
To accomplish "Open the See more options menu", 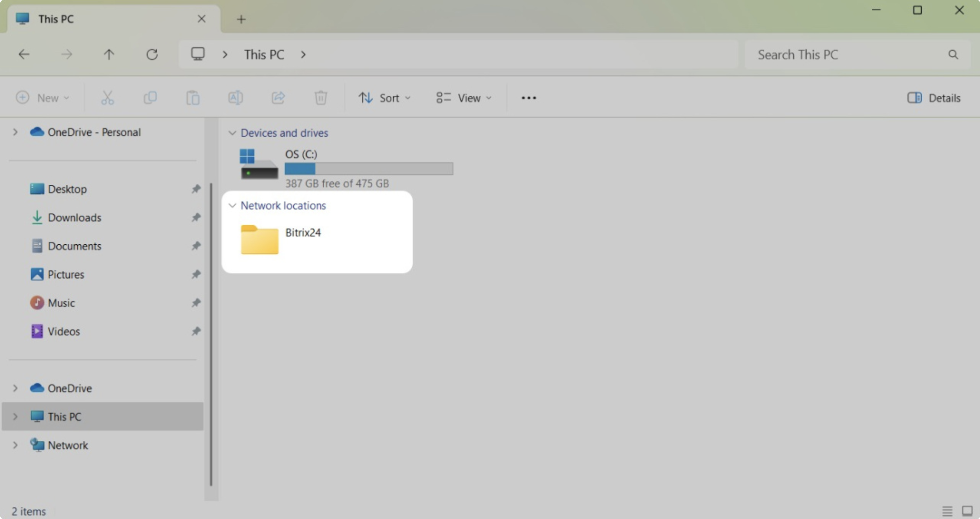I will point(528,97).
